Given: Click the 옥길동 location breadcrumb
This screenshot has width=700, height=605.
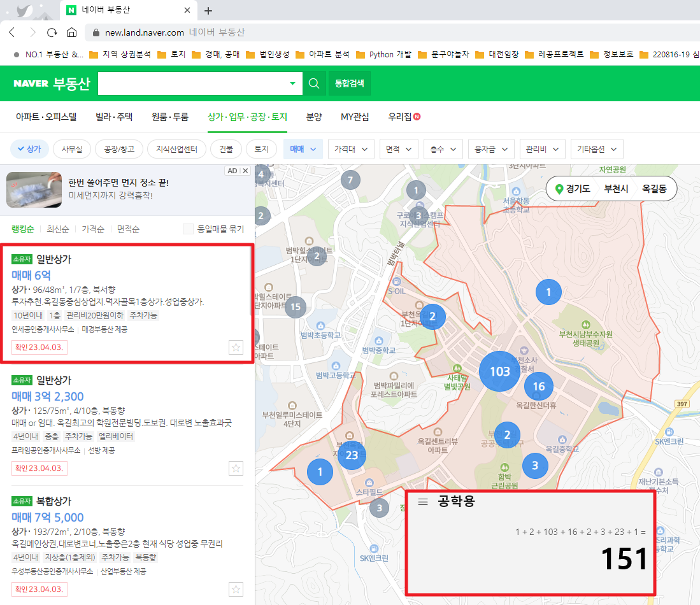Looking at the screenshot, I should (654, 189).
